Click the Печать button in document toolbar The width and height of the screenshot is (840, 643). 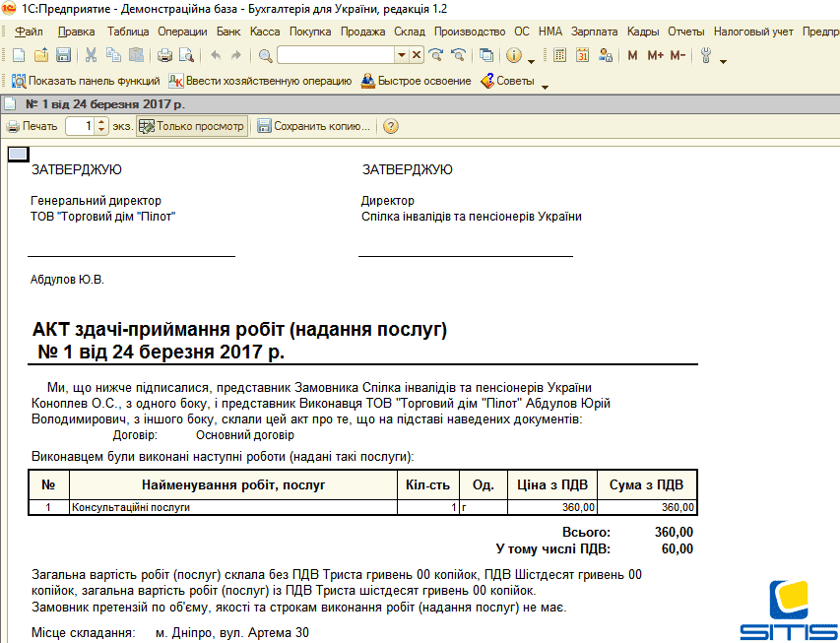point(32,126)
